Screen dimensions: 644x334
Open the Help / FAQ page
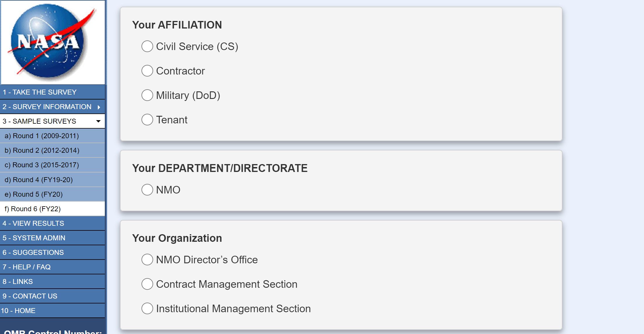click(x=26, y=267)
